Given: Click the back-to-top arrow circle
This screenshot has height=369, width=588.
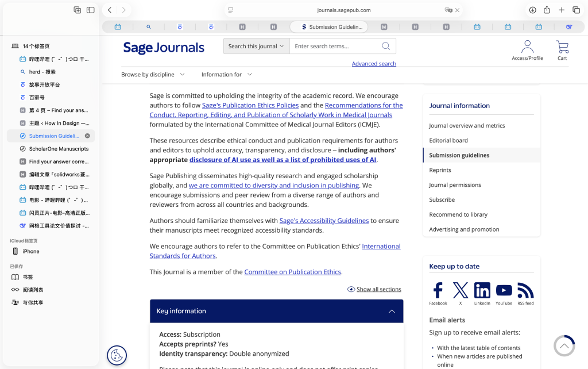Looking at the screenshot, I should (x=564, y=346).
